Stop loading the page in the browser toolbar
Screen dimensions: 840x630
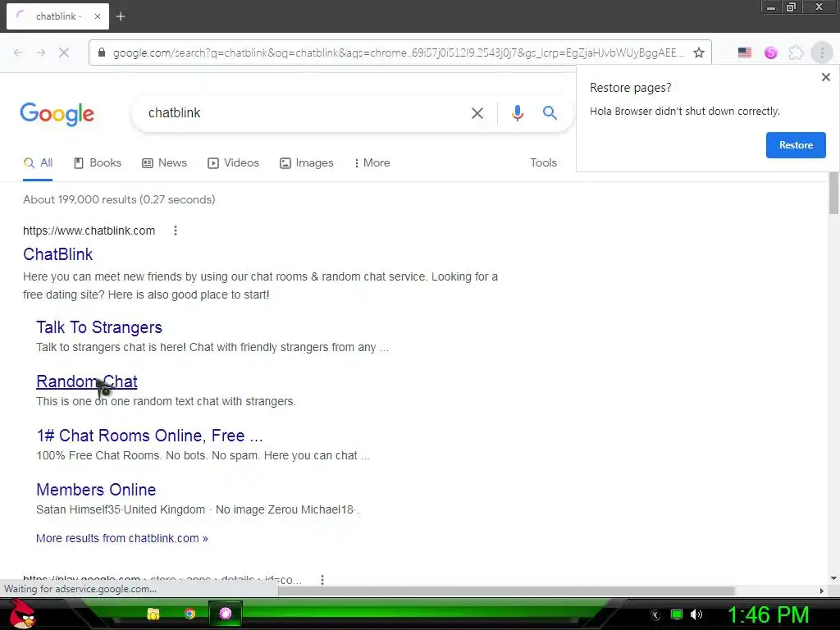[x=64, y=52]
